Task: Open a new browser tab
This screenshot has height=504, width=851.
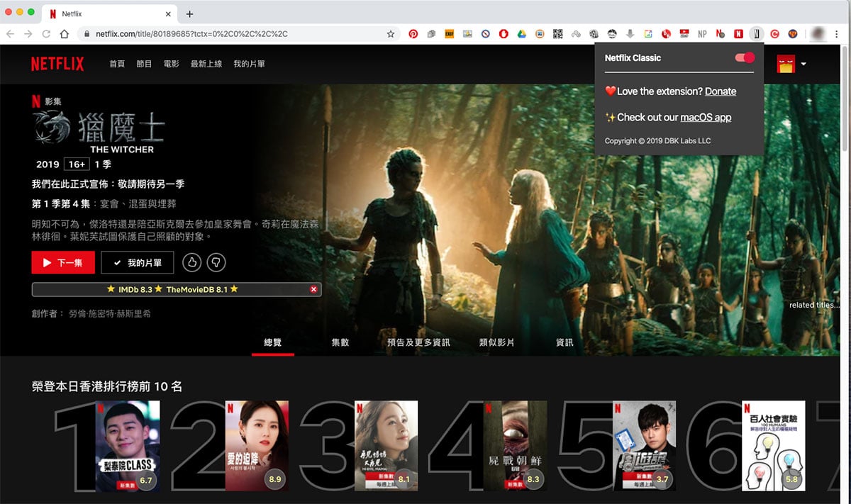Action: (189, 14)
